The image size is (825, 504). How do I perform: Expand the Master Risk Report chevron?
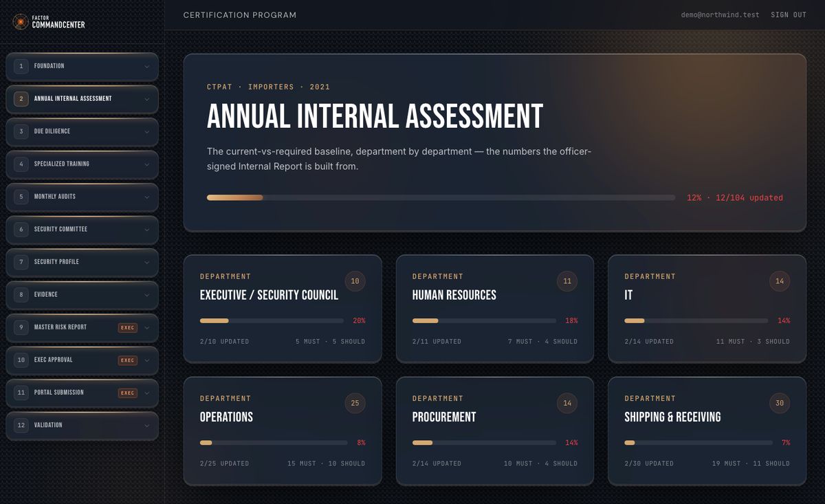(x=147, y=328)
